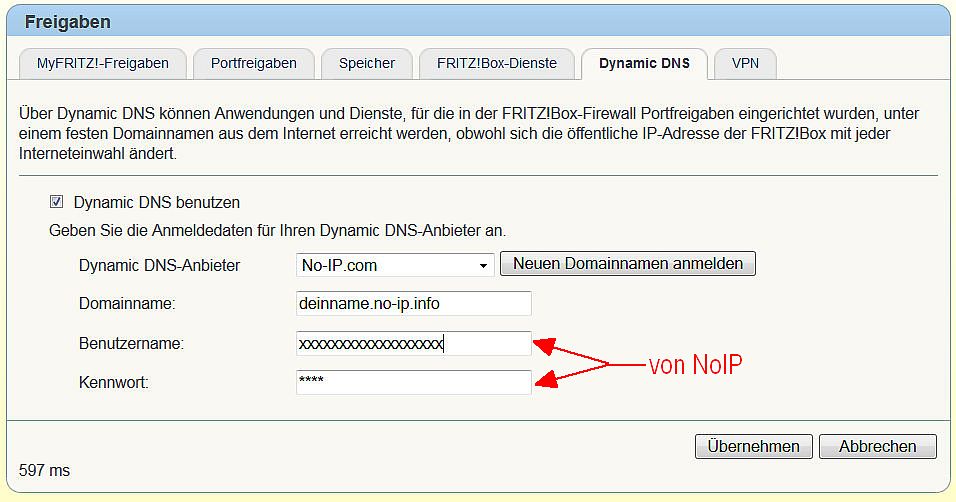This screenshot has height=502, width=956.
Task: Apply settings with the Übernehmen button
Action: click(753, 447)
